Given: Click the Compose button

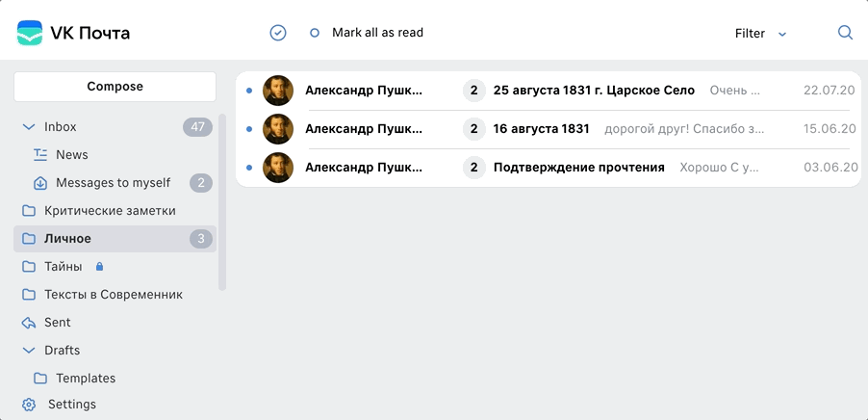Looking at the screenshot, I should click(x=115, y=87).
